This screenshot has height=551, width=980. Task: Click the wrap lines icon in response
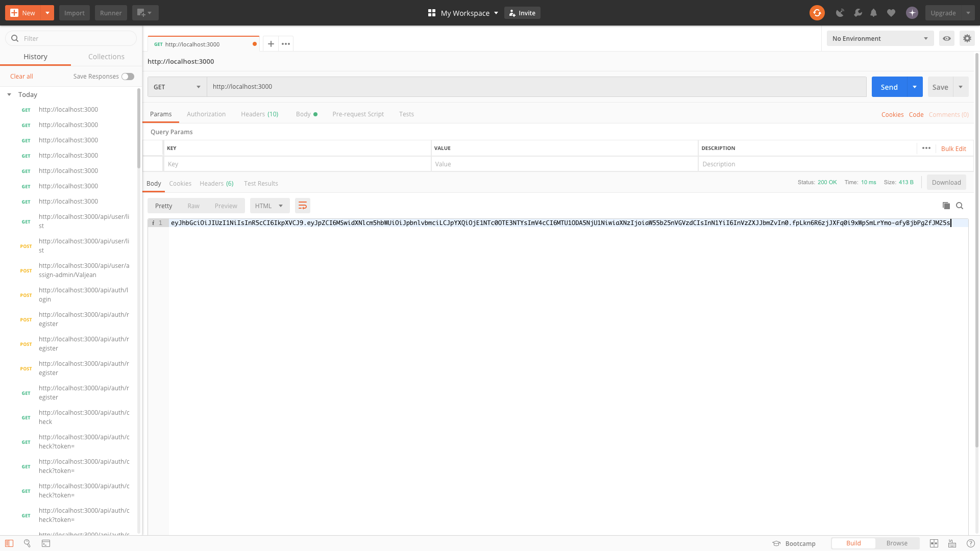coord(303,206)
